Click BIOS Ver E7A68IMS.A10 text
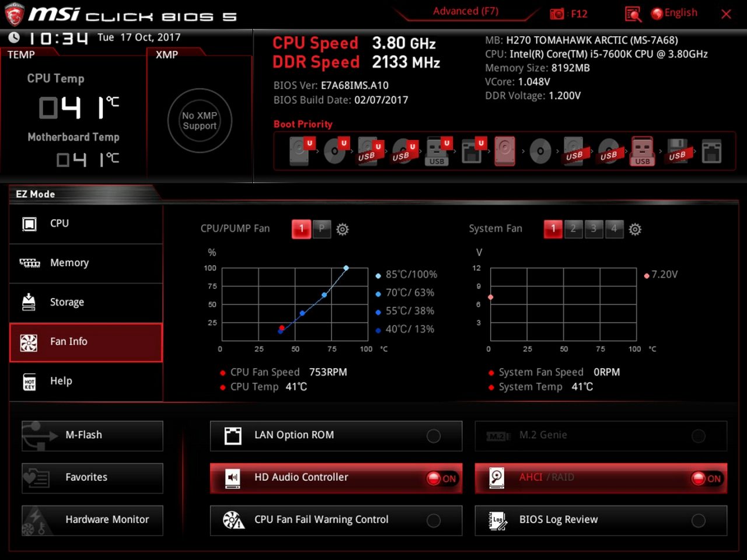This screenshot has height=560, width=747. point(331,85)
